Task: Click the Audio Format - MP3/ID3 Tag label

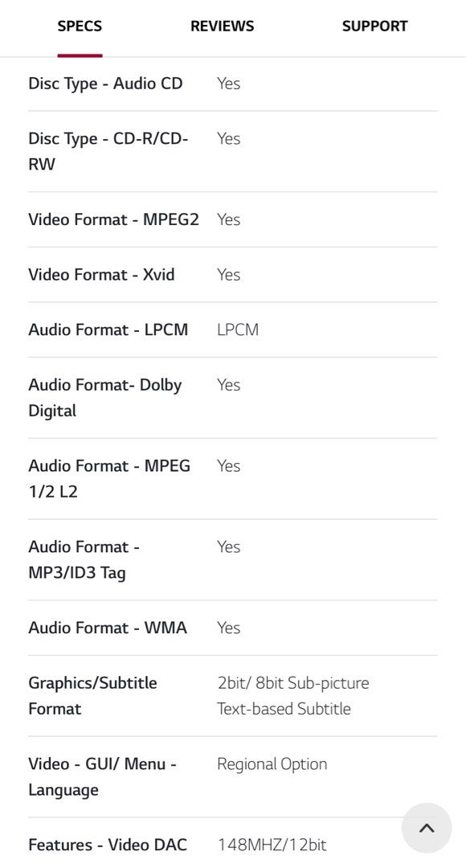Action: (84, 559)
